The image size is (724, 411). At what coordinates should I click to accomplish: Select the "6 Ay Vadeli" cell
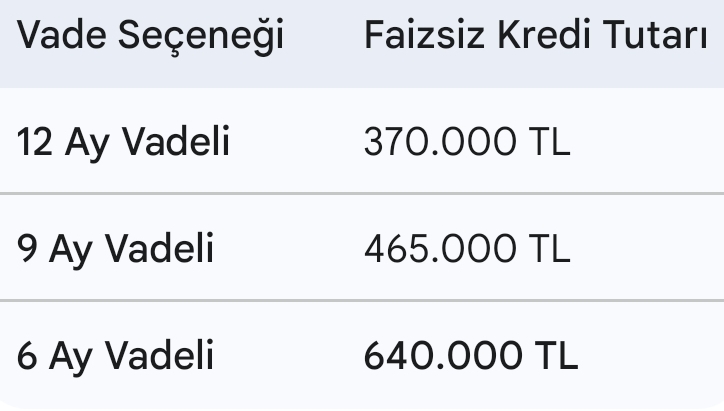tap(116, 356)
